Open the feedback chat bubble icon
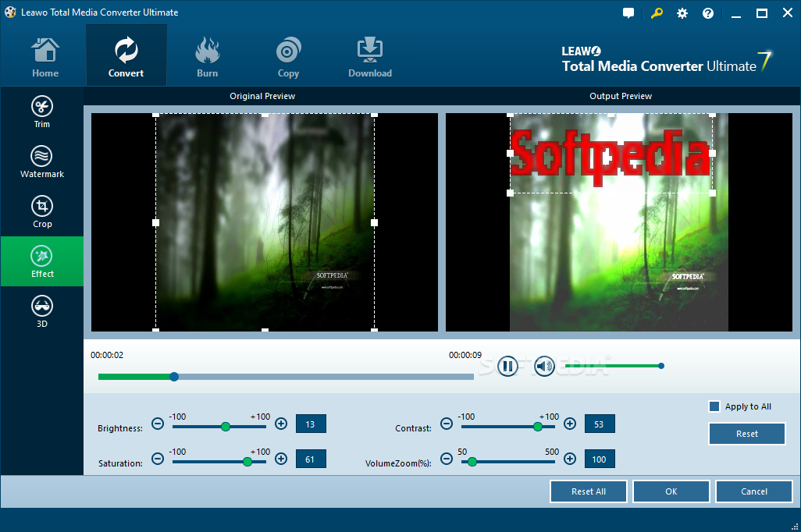Screen dimensions: 801x532 coord(628,13)
